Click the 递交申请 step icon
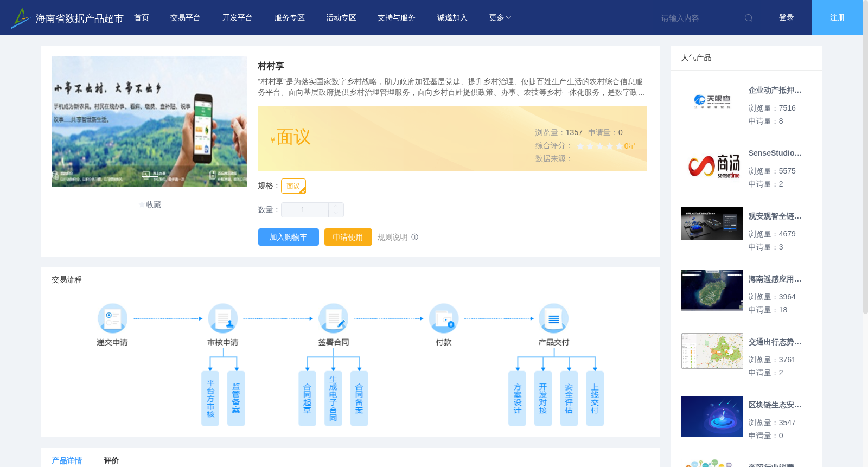The image size is (868, 467). pyautogui.click(x=112, y=318)
